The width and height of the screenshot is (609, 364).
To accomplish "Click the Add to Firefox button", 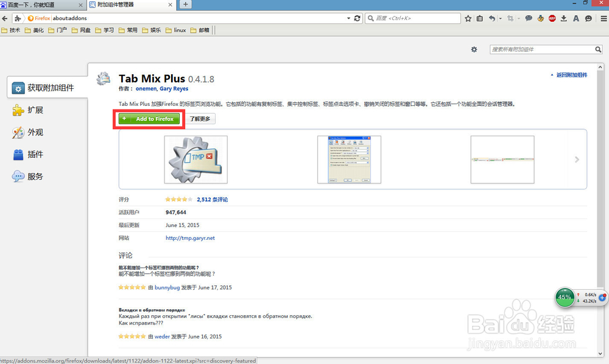I will (149, 119).
